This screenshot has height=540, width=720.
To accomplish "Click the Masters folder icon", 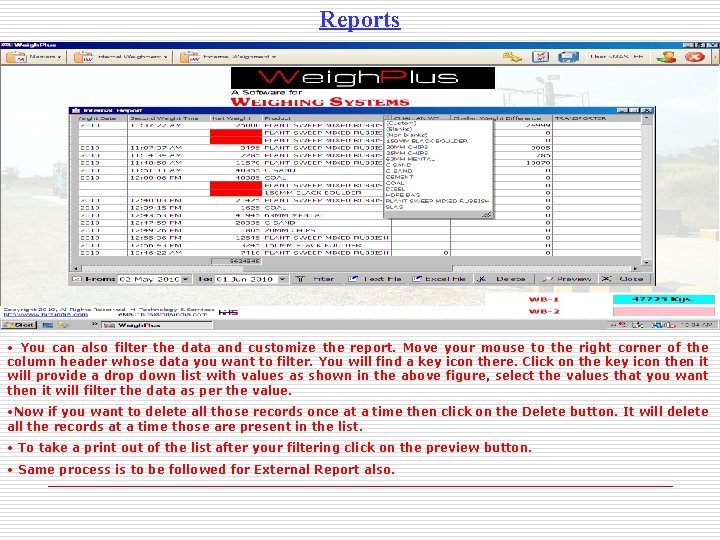I will point(16,57).
